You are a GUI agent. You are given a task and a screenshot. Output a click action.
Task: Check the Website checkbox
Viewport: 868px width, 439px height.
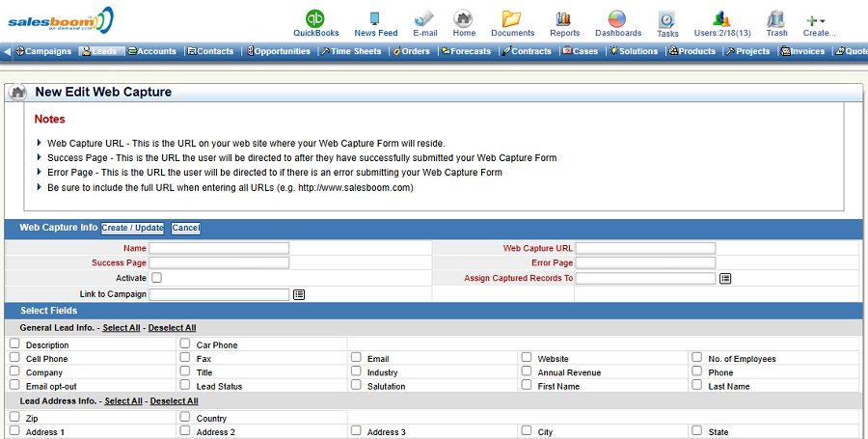[527, 358]
